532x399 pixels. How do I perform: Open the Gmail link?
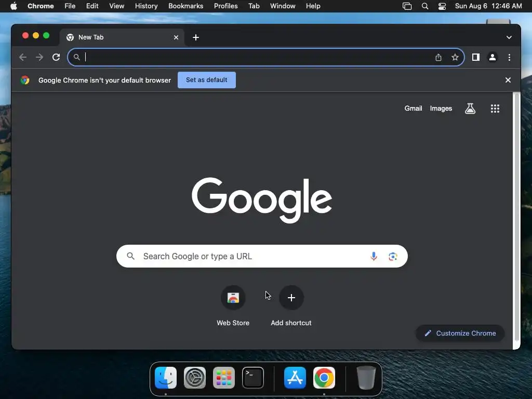click(413, 109)
